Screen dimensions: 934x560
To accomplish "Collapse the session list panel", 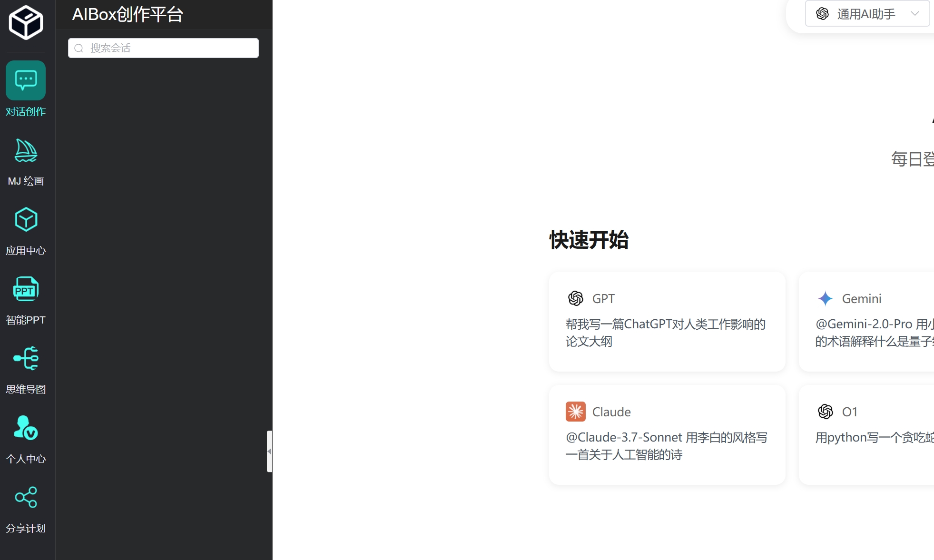I will pos(269,452).
